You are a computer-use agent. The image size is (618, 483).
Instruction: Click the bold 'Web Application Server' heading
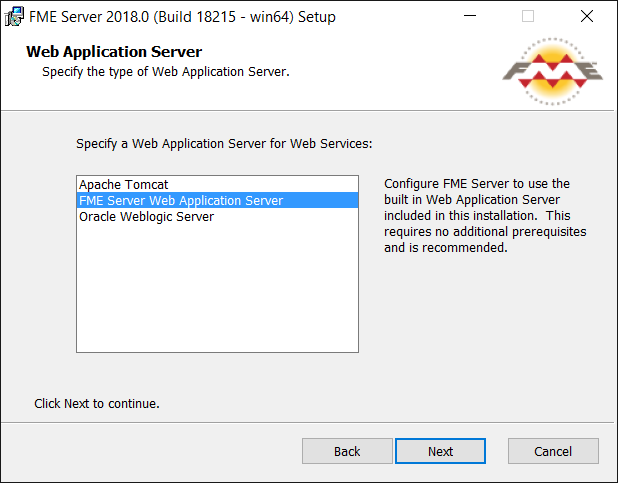114,52
